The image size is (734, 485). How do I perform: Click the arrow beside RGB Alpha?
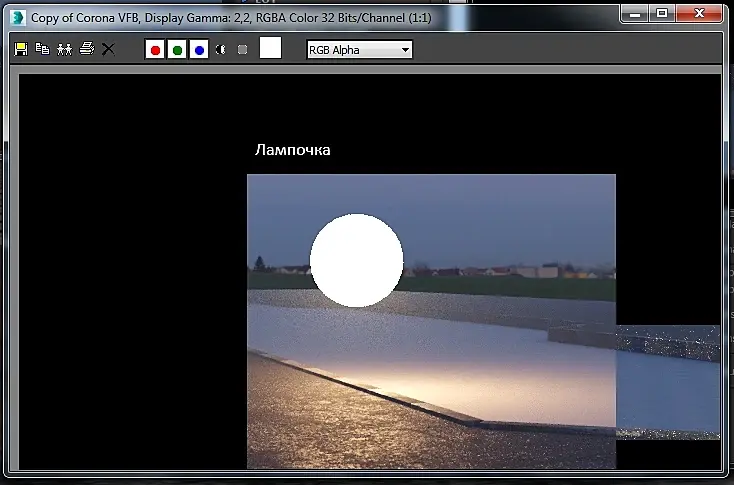coord(405,50)
